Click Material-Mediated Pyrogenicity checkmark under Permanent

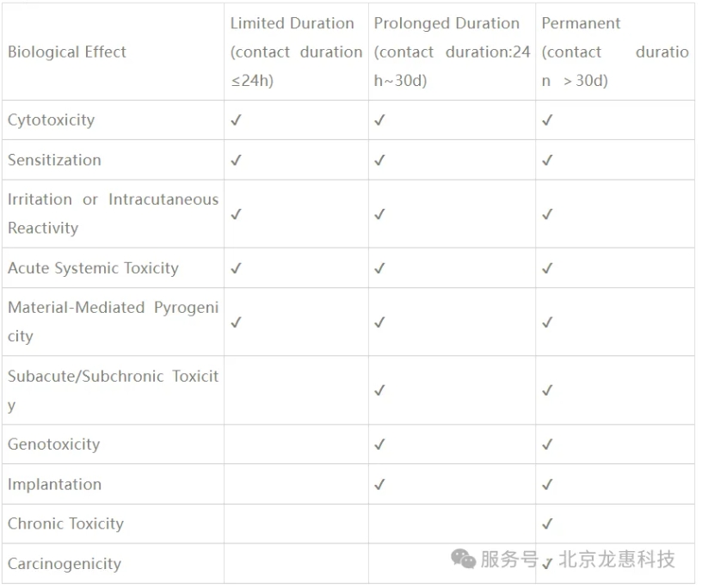coord(547,322)
